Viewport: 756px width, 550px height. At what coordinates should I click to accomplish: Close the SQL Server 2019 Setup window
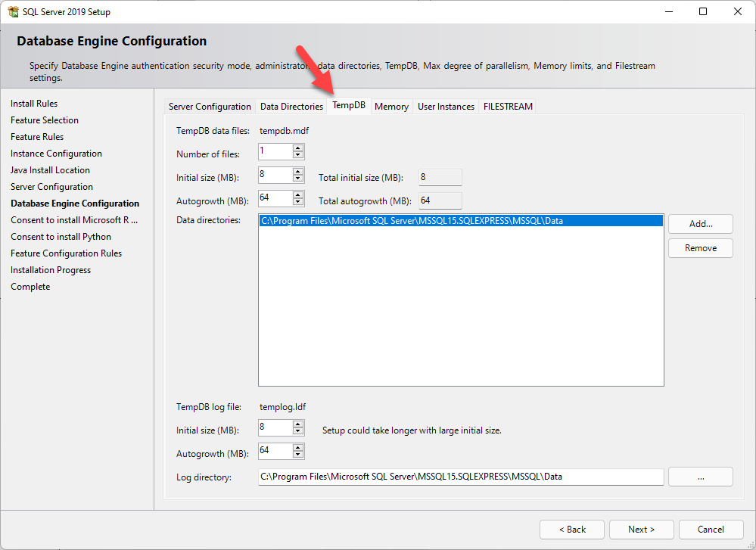coord(738,11)
